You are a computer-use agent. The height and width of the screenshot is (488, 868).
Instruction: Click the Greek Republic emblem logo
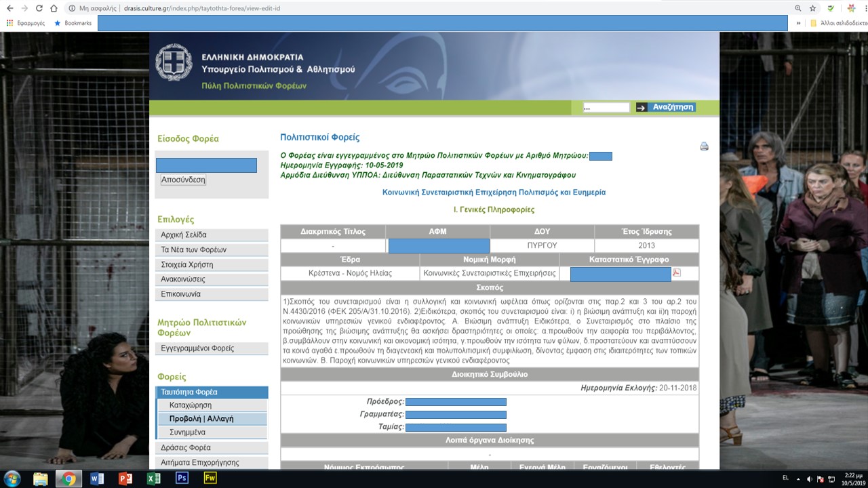point(174,62)
